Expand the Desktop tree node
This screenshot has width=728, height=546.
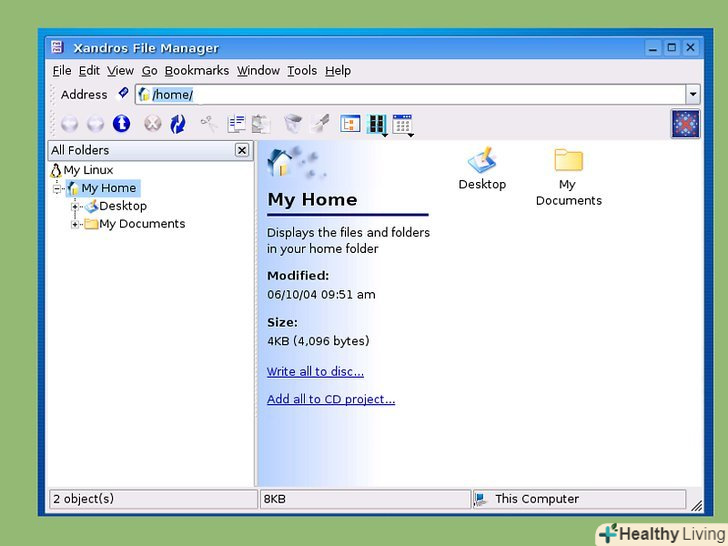75,206
